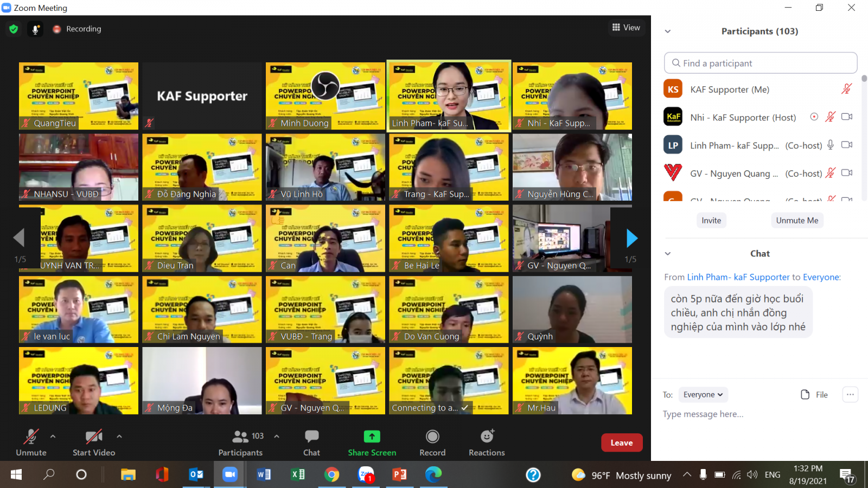Click Linh Pham's microphone icon in list
The height and width of the screenshot is (488, 868).
(x=830, y=145)
